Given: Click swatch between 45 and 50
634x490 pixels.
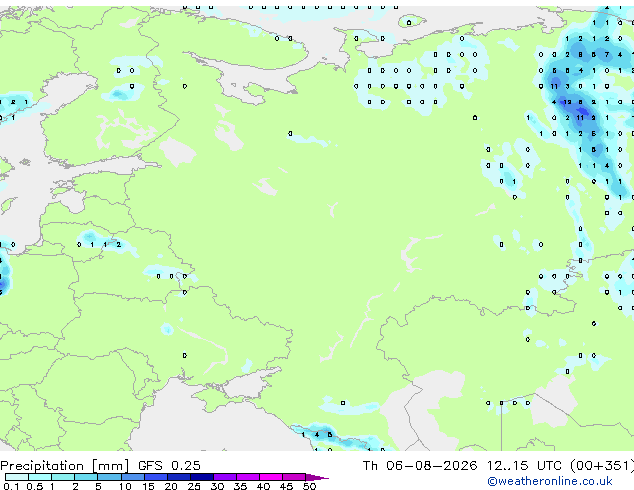Looking at the screenshot, I should pyautogui.click(x=294, y=477).
